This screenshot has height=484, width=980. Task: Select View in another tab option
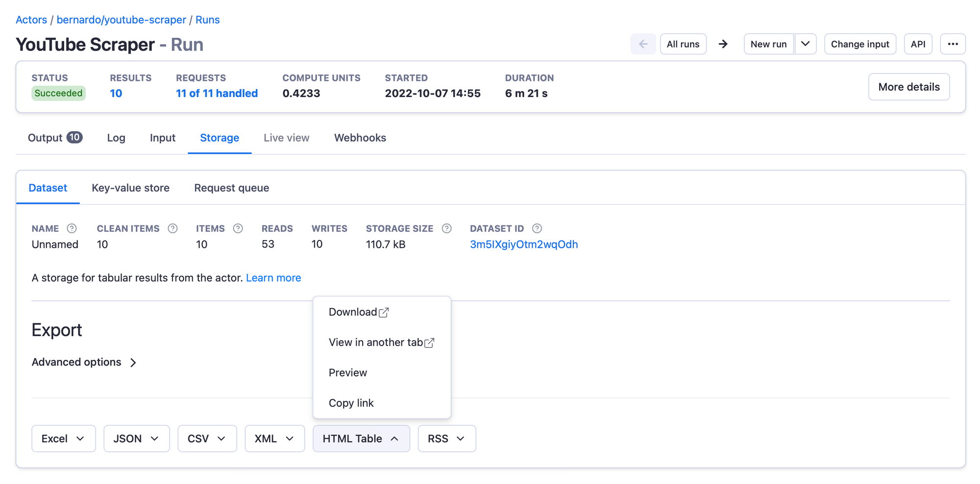pos(382,342)
